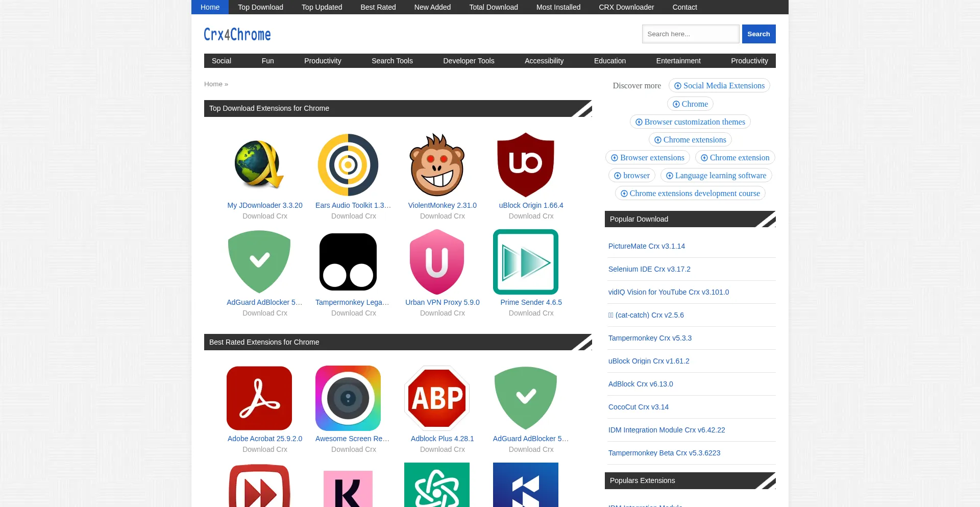This screenshot has width=980, height=507.
Task: Select the Prime Sender play-arrows icon
Action: 526,262
